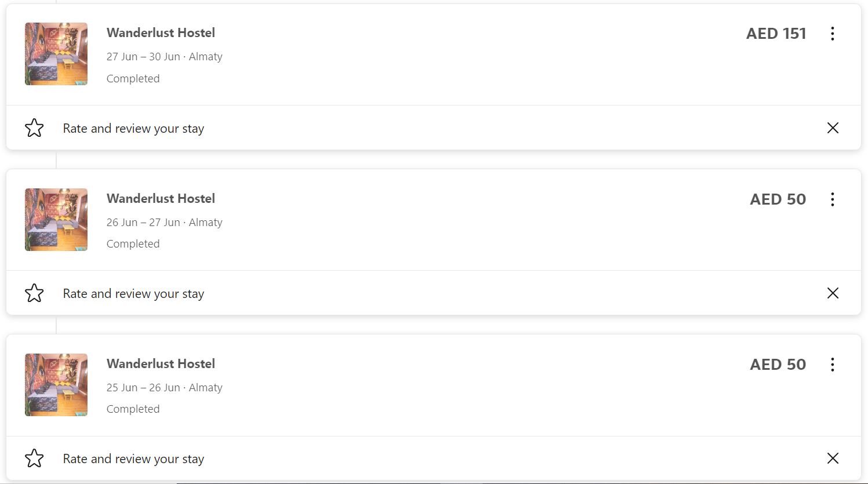This screenshot has height=484, width=868.
Task: Open hostel thumbnail for 27 Jun – 30 Jun booking
Action: pos(56,54)
